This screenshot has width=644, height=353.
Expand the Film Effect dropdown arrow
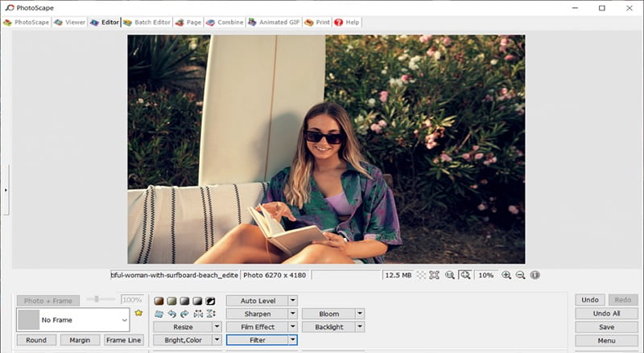tap(293, 326)
